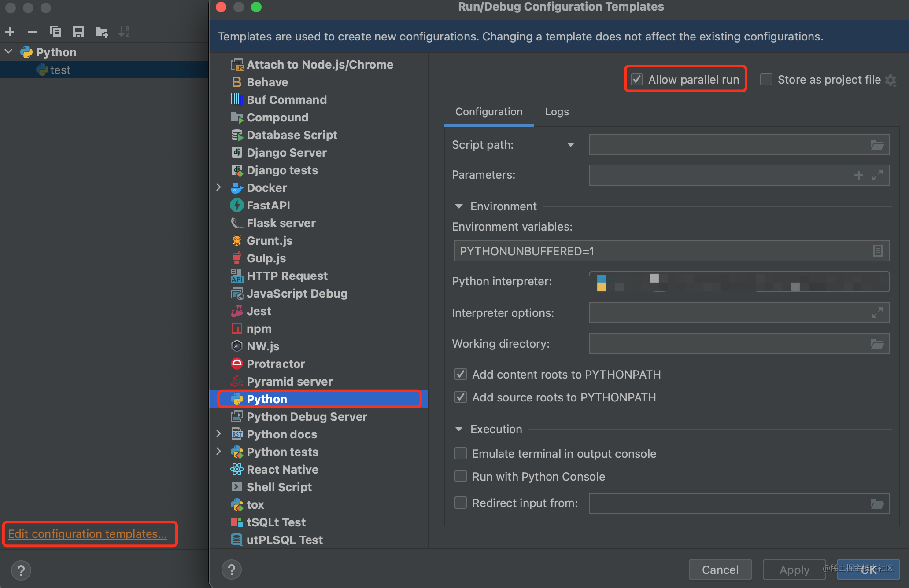Switch to the Logs tab

coord(556,112)
